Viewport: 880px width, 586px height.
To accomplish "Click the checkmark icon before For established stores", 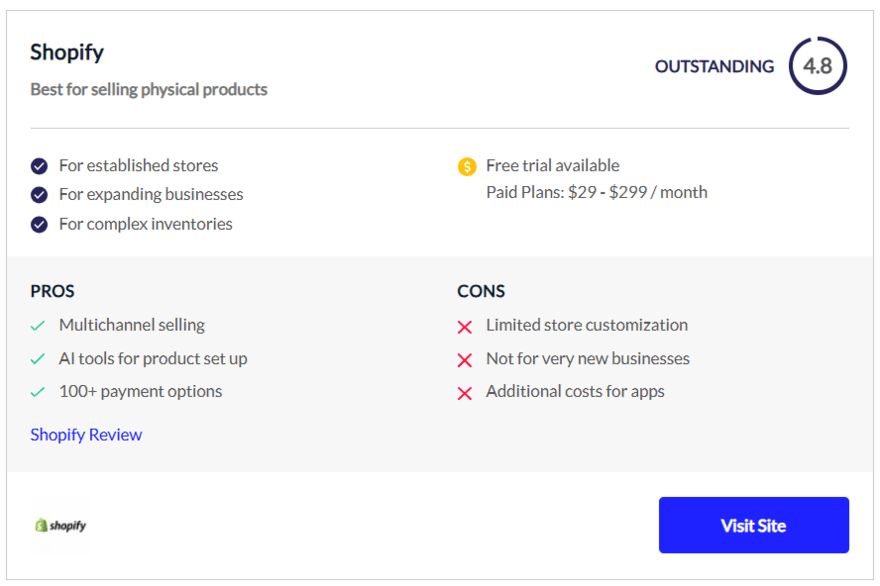I will coord(38,166).
